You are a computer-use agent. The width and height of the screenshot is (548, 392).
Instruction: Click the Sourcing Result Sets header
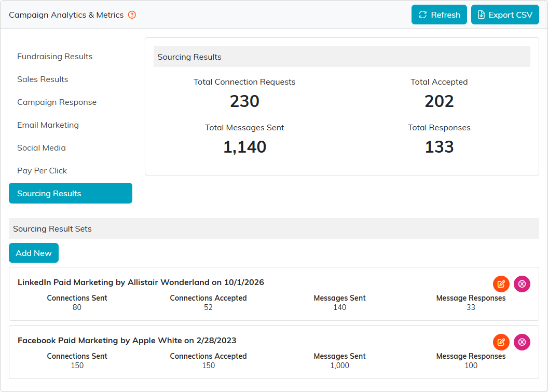[x=274, y=228]
